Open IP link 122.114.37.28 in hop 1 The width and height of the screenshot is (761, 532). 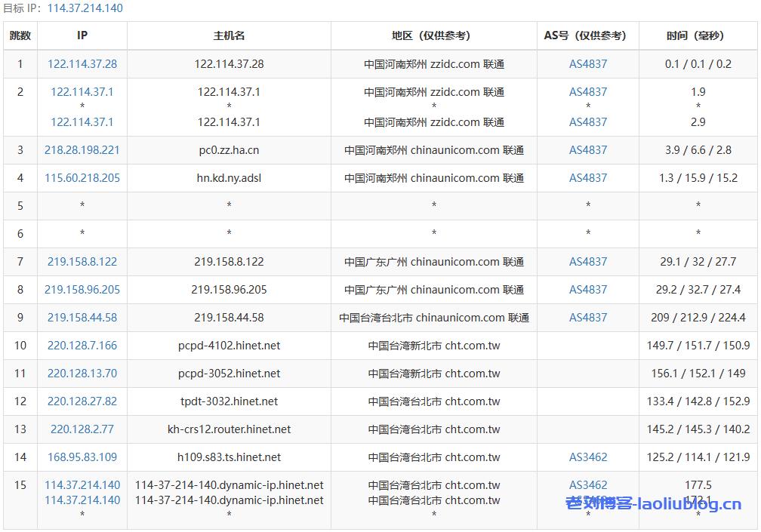[x=82, y=63]
